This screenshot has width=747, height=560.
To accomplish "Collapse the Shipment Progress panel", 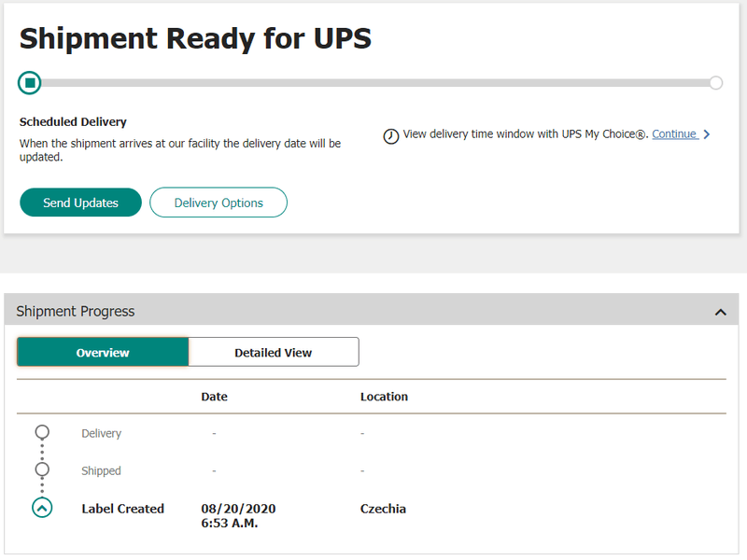I will click(x=720, y=312).
